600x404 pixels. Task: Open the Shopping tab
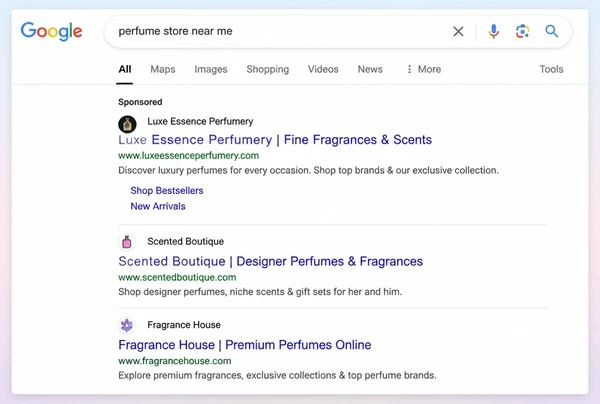(268, 69)
